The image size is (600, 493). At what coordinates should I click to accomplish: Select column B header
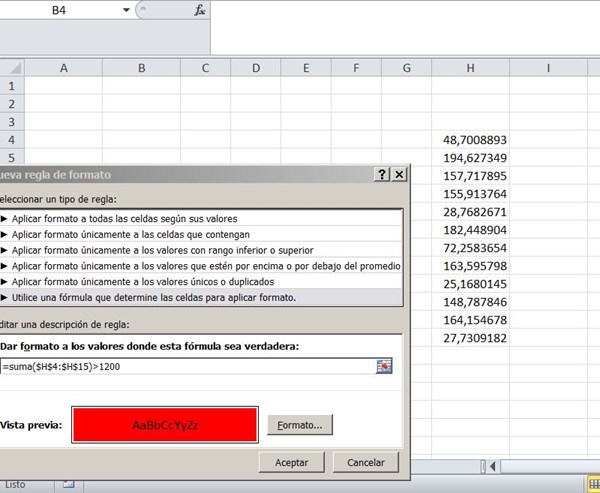[x=141, y=68]
